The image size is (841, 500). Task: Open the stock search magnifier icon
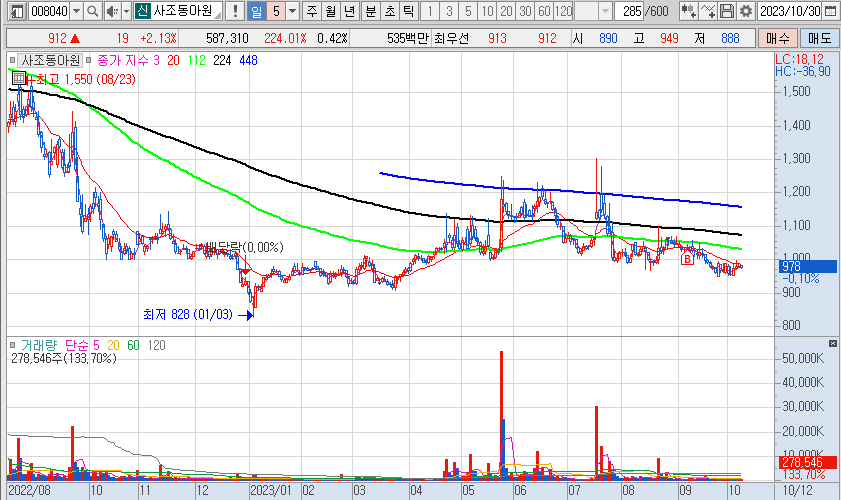click(93, 11)
